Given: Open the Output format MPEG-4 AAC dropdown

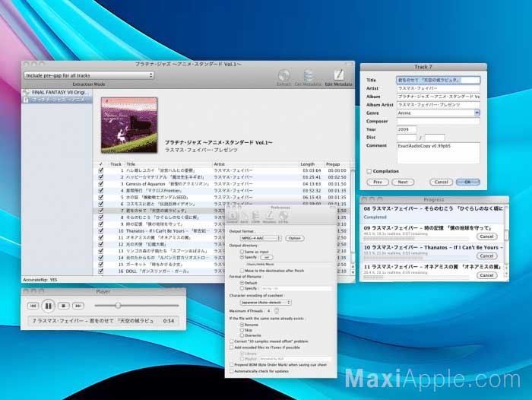Looking at the screenshot, I should 261,238.
